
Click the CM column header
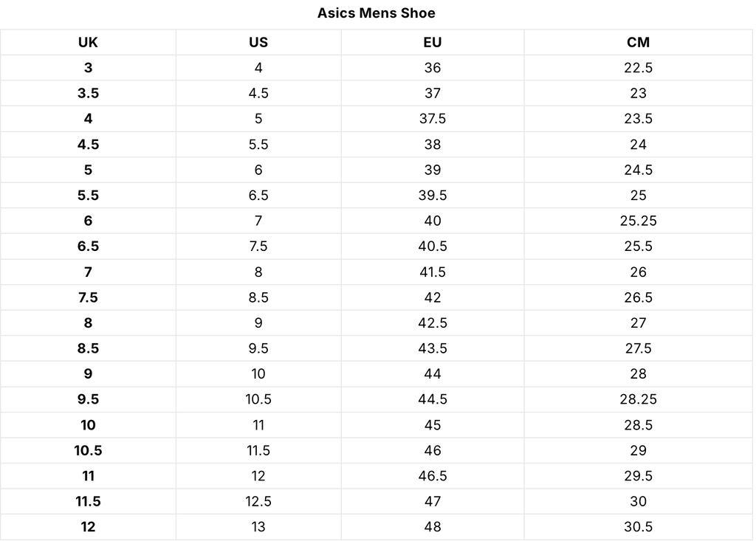tap(638, 42)
